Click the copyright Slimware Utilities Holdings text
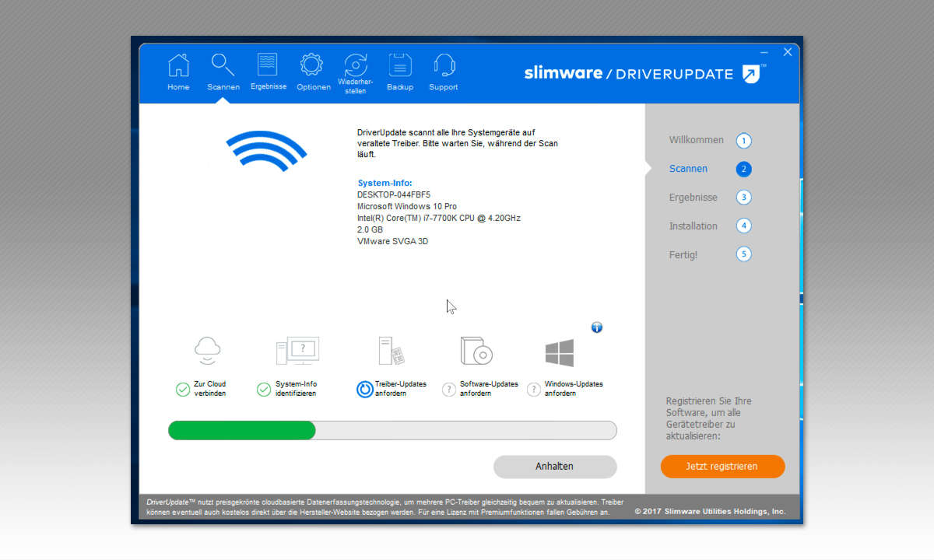The height and width of the screenshot is (560, 934). [710, 512]
